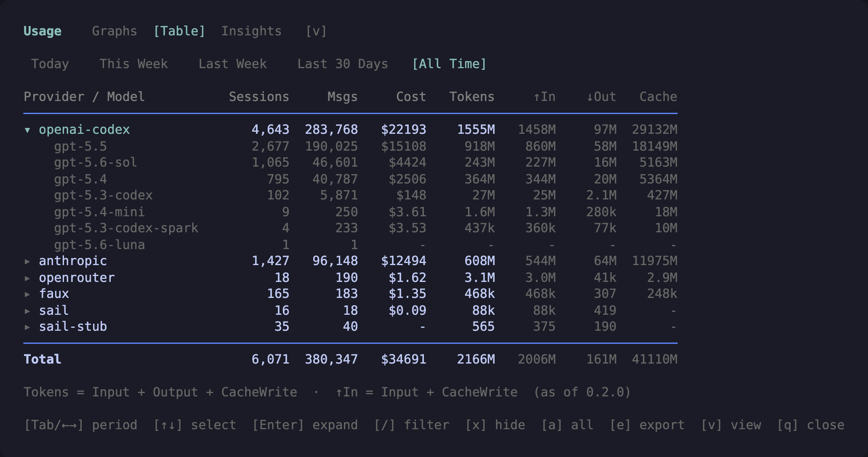The height and width of the screenshot is (457, 868).
Task: Click the [x] hide hint
Action: [495, 425]
